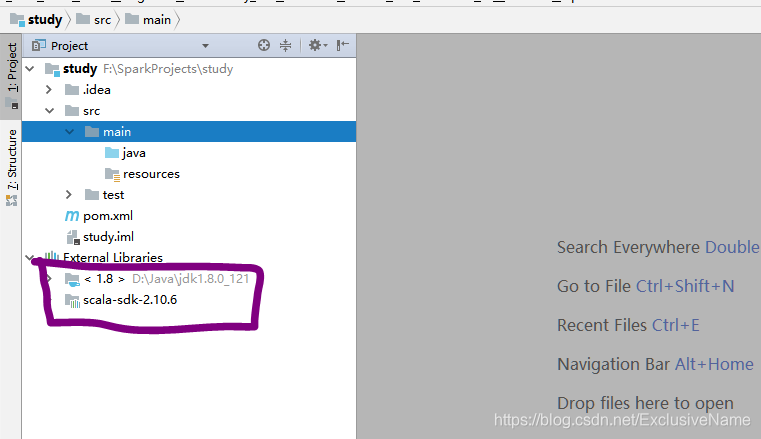Click the collapse all icon in Project panel
Image resolution: width=761 pixels, height=439 pixels.
click(285, 46)
